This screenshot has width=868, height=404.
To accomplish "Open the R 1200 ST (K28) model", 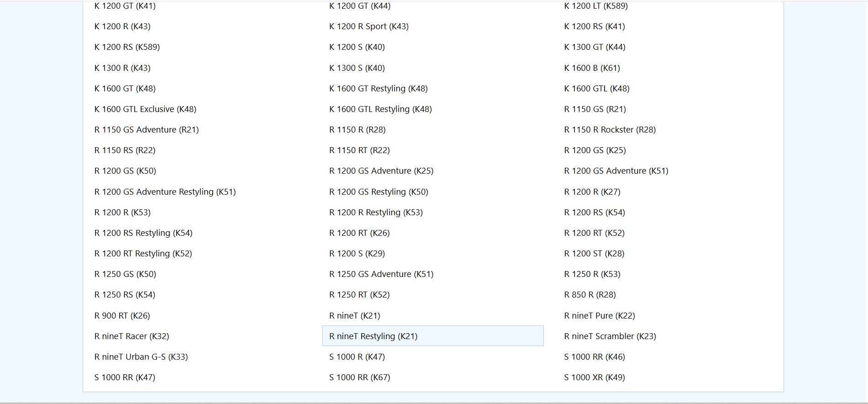I will point(594,254).
